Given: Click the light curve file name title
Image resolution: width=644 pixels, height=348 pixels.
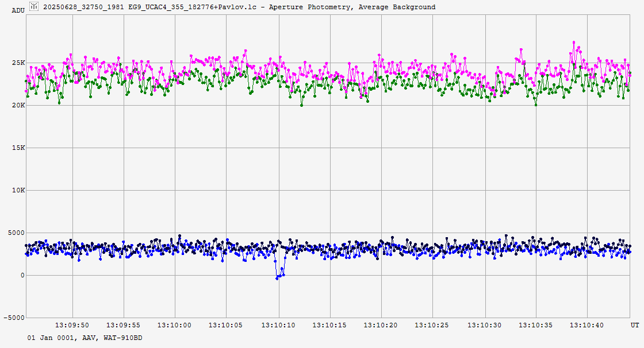Looking at the screenshot, I should click(239, 7).
